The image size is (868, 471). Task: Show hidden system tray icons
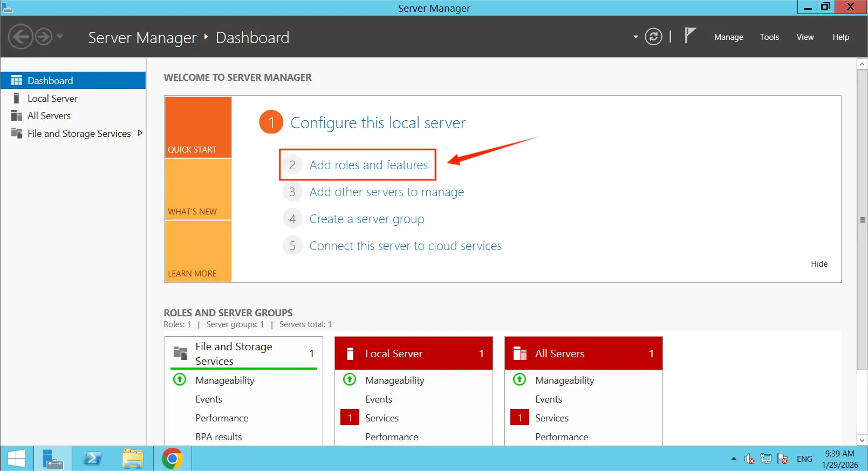734,459
